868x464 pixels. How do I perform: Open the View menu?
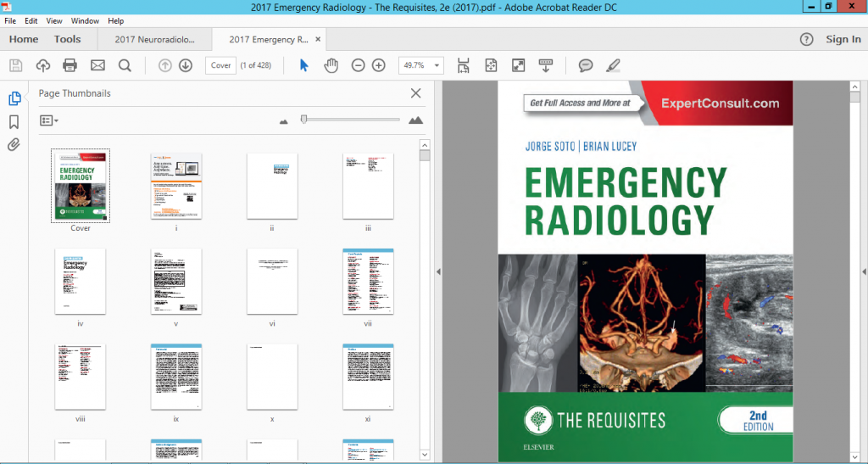click(x=54, y=21)
